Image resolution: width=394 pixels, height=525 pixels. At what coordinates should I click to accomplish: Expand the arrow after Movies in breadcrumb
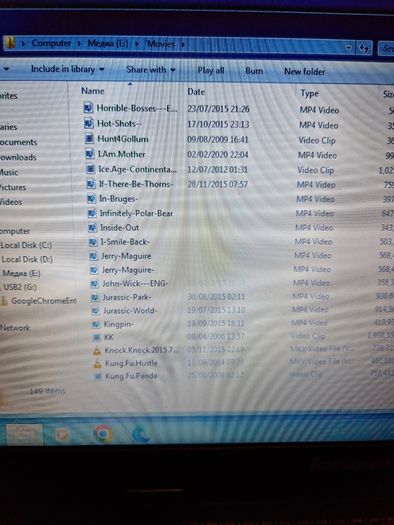[x=183, y=45]
